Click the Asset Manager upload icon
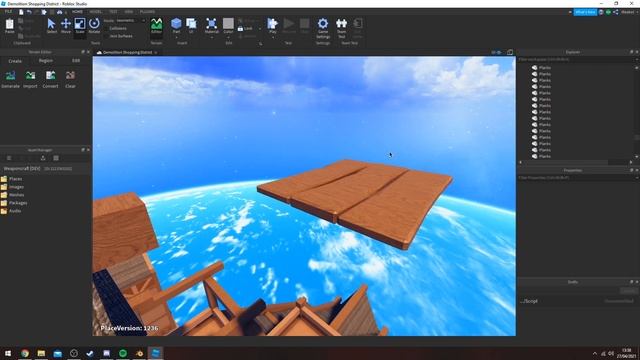640x360 pixels. point(43,158)
